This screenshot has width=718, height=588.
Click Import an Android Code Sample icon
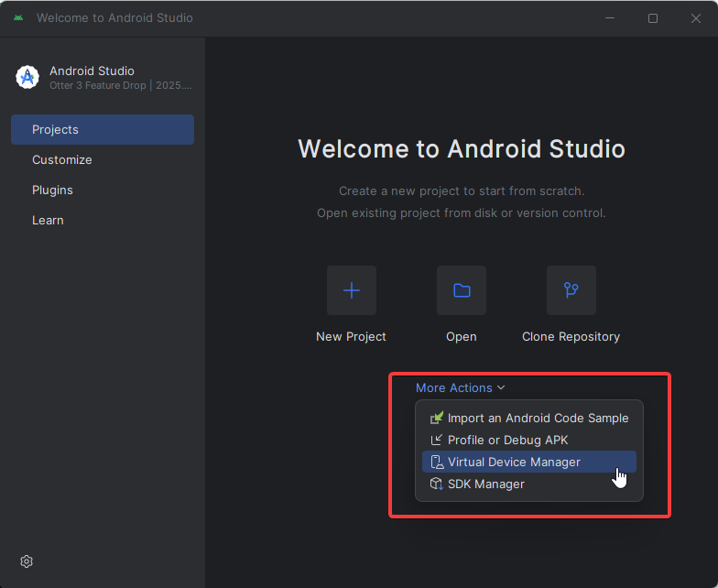tap(436, 418)
